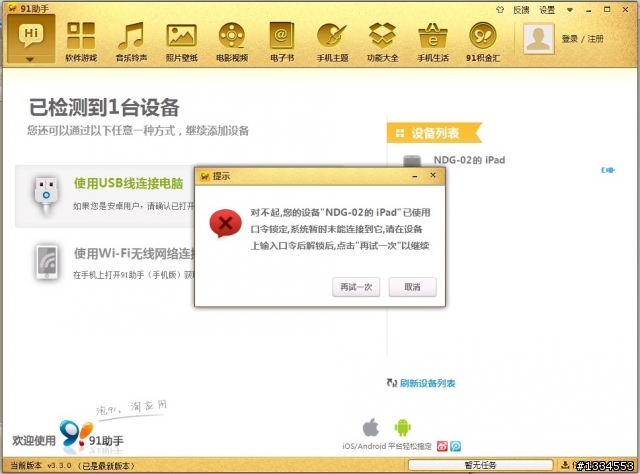640x474 pixels.
Task: Click 取消 cancel button in dialog
Action: [x=412, y=287]
